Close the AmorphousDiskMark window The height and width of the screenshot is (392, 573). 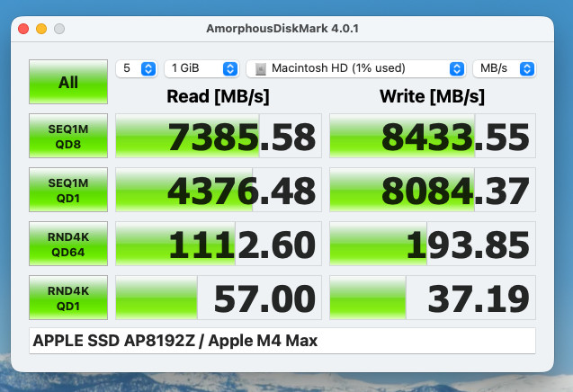(23, 29)
